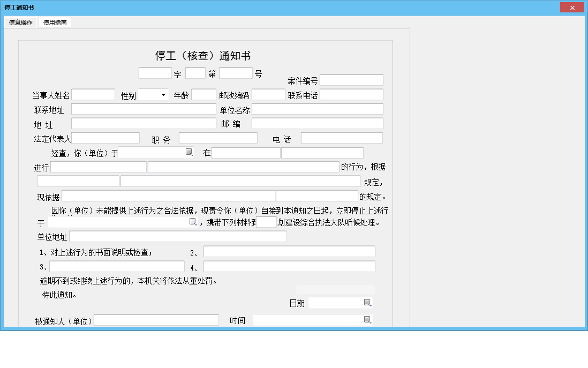Click the 法定代表人 input field

point(105,138)
